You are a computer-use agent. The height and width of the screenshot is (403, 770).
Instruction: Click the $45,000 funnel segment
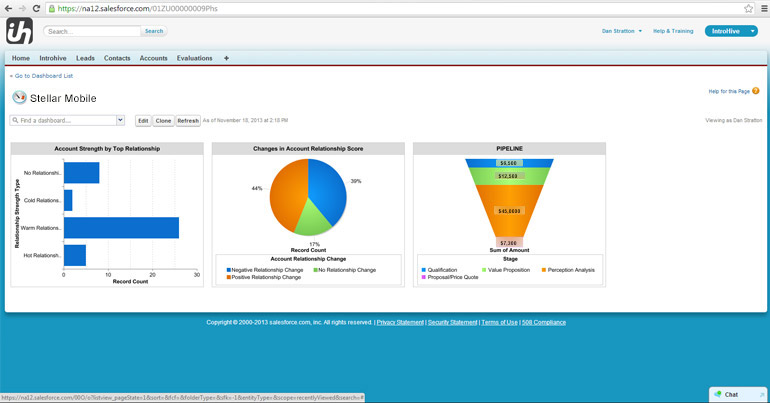click(x=509, y=211)
